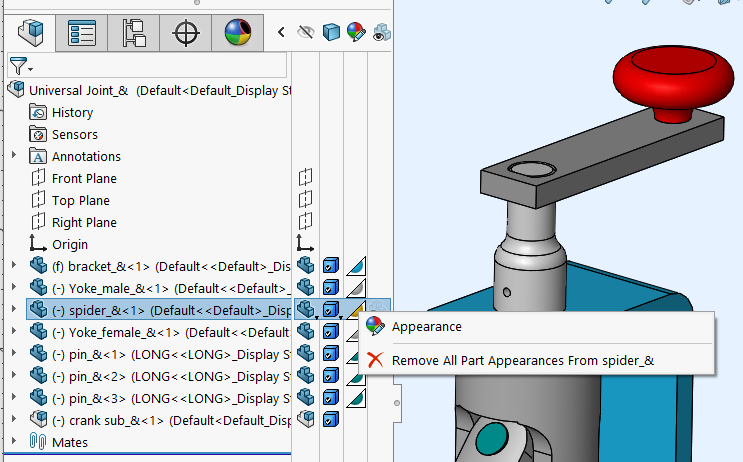Screen dimensions: 743x462
Task: Click the Hide/Show column header icon
Action: tap(306, 32)
